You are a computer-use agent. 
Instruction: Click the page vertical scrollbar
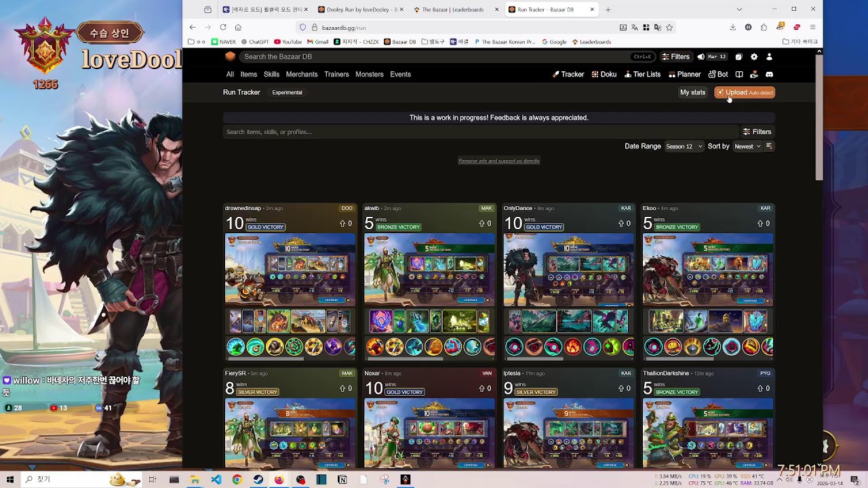pyautogui.click(x=819, y=118)
